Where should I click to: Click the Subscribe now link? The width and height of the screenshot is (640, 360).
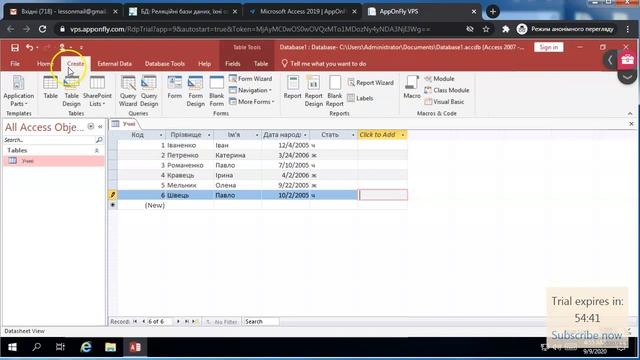(x=587, y=335)
